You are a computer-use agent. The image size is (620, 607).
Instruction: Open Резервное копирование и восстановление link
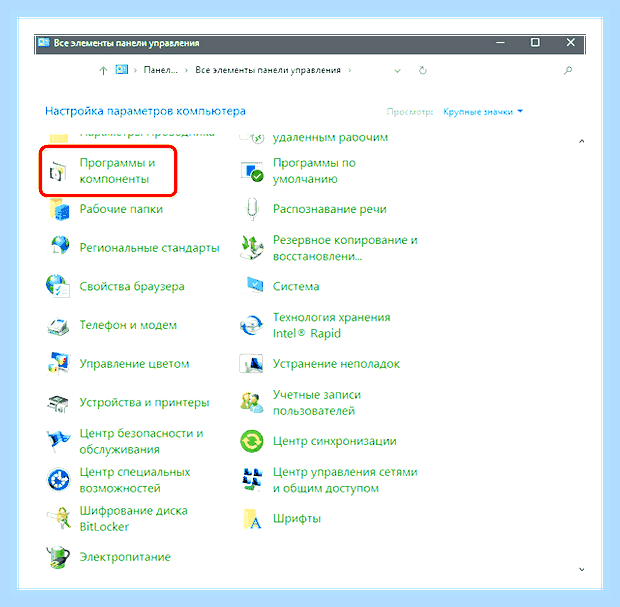345,248
